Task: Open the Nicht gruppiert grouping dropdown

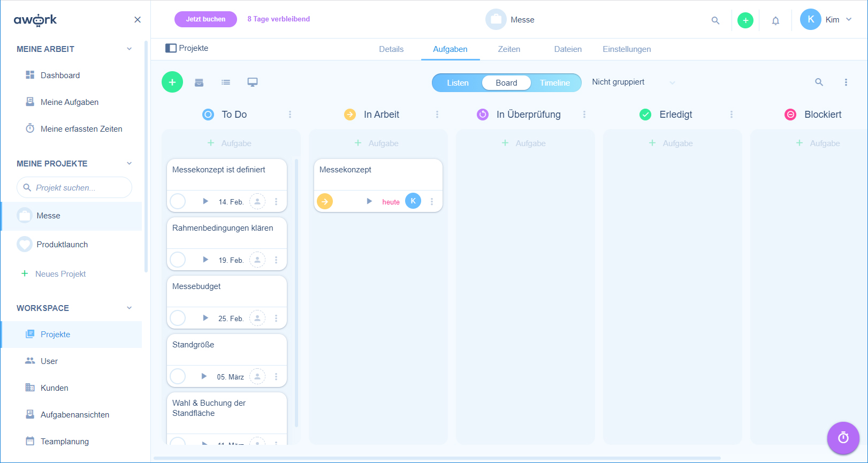Action: point(634,82)
